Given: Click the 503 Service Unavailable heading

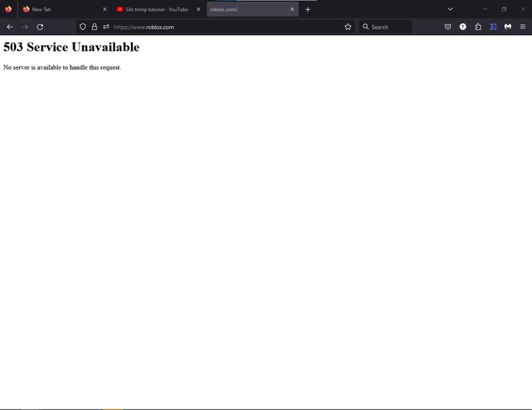Looking at the screenshot, I should pyautogui.click(x=71, y=47).
